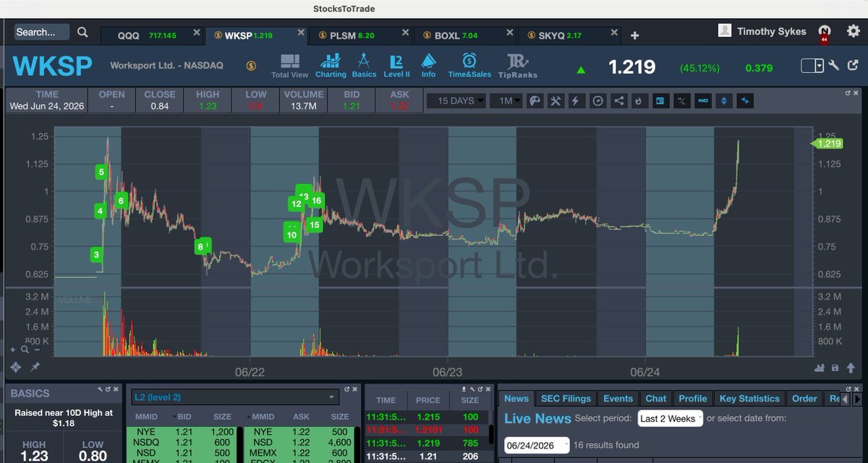Click the 1.215 price in Time&Sales
The width and height of the screenshot is (868, 463).
click(x=428, y=417)
